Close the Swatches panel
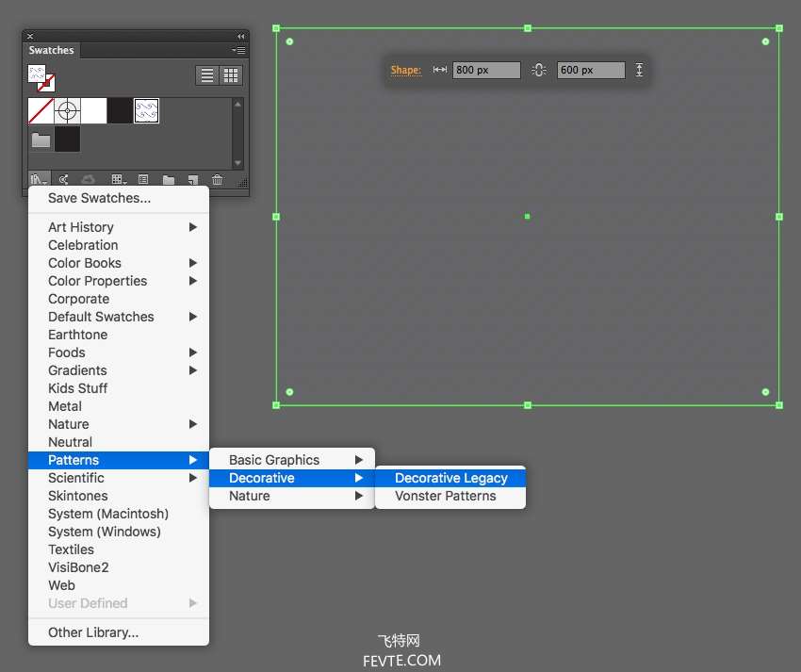 [30, 36]
